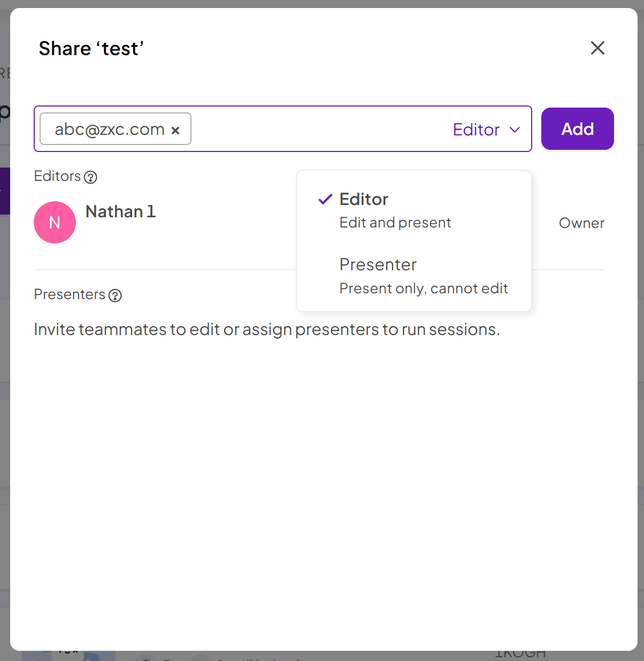
Task: Remove the abc@zxc.com email chip
Action: coord(175,130)
